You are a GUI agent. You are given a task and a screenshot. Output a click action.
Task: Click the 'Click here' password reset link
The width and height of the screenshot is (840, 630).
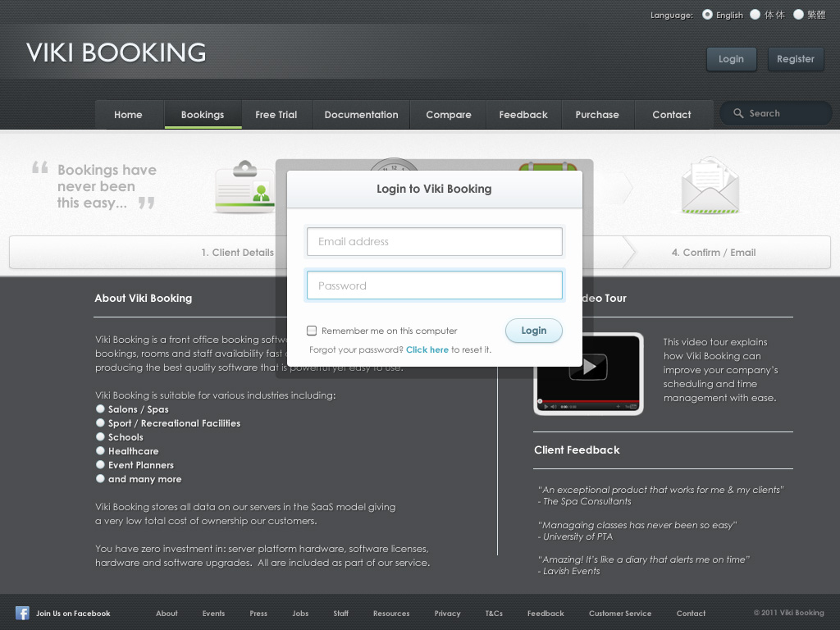[x=427, y=349]
